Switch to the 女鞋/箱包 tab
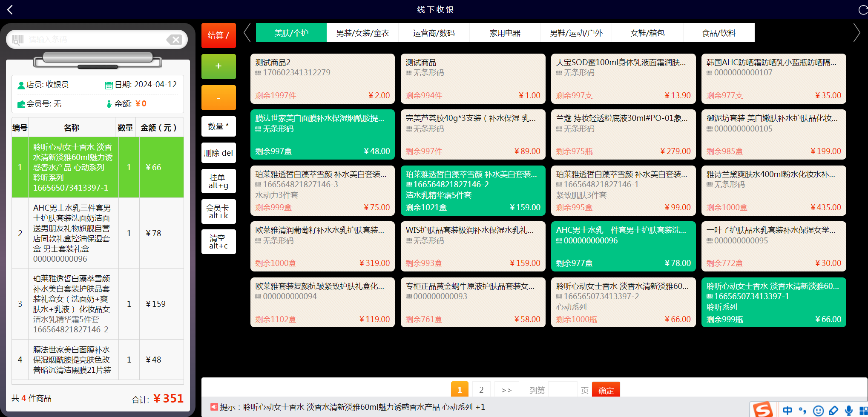 pyautogui.click(x=647, y=33)
